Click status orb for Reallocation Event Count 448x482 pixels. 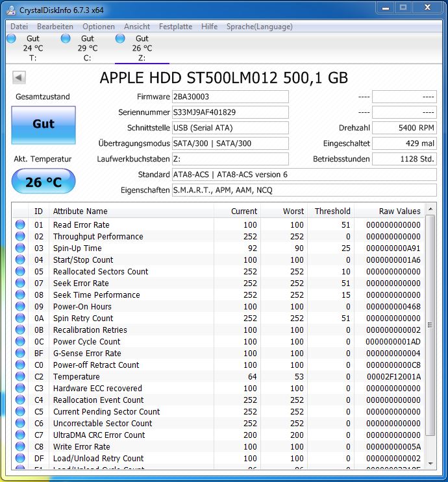[x=20, y=400]
